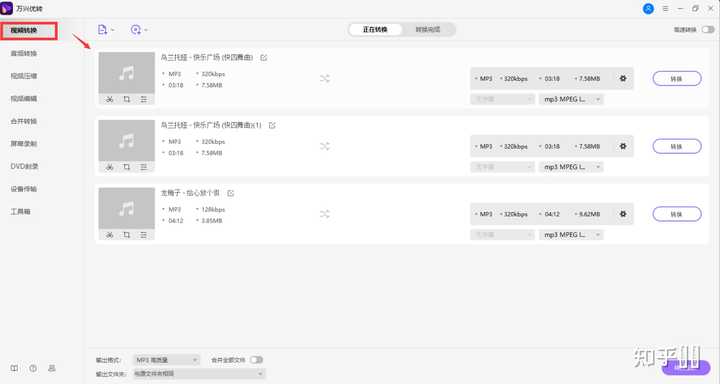Open audio track dropdown for 快四舞曲(1) file
720x384 pixels.
[x=571, y=167]
